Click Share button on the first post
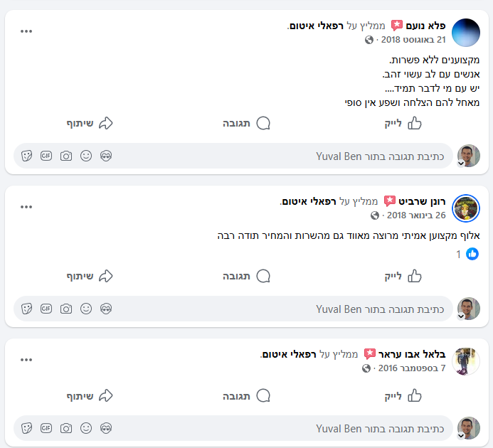This screenshot has height=448, width=493. tap(90, 123)
